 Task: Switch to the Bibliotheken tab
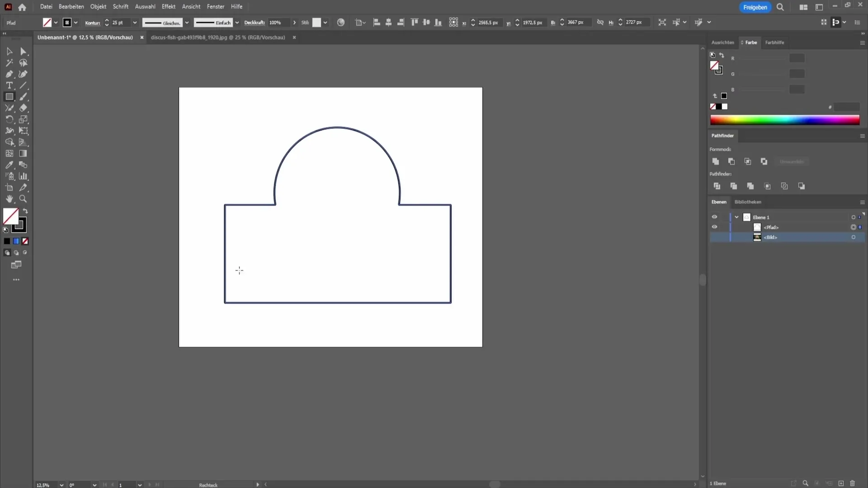[x=748, y=202]
